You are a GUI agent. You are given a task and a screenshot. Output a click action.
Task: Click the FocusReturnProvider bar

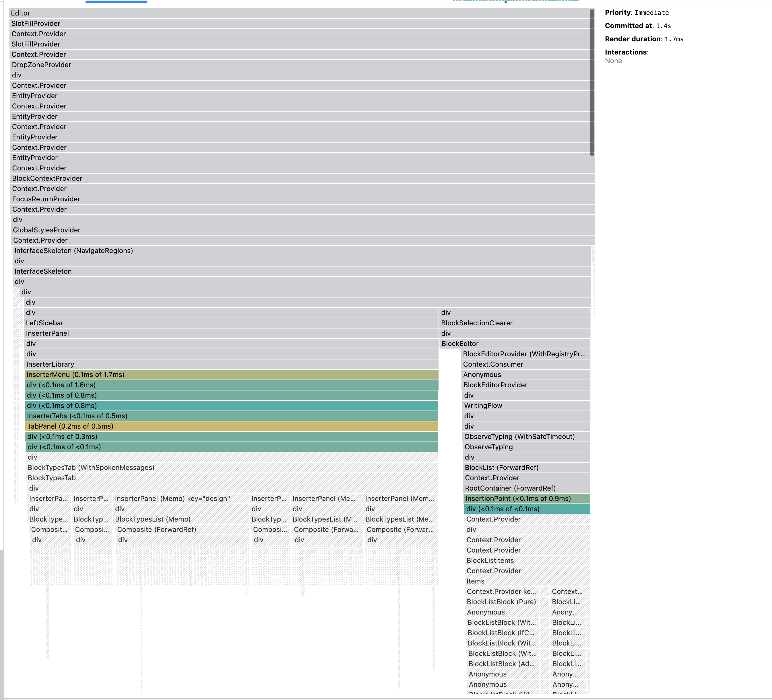(299, 199)
